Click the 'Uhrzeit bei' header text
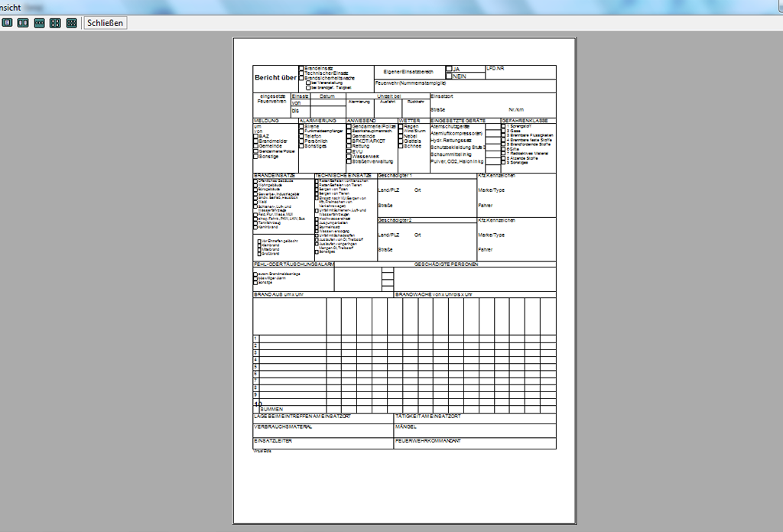This screenshot has height=532, width=783. (x=388, y=96)
